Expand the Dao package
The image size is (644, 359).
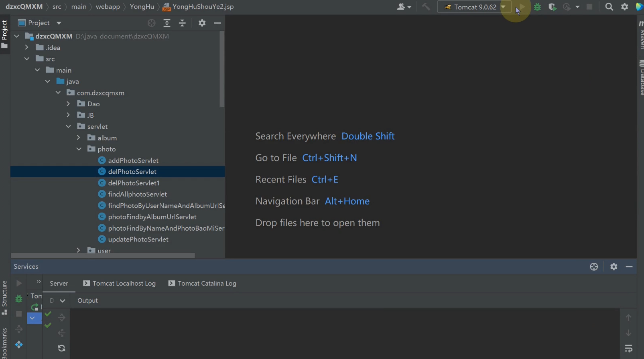point(68,104)
